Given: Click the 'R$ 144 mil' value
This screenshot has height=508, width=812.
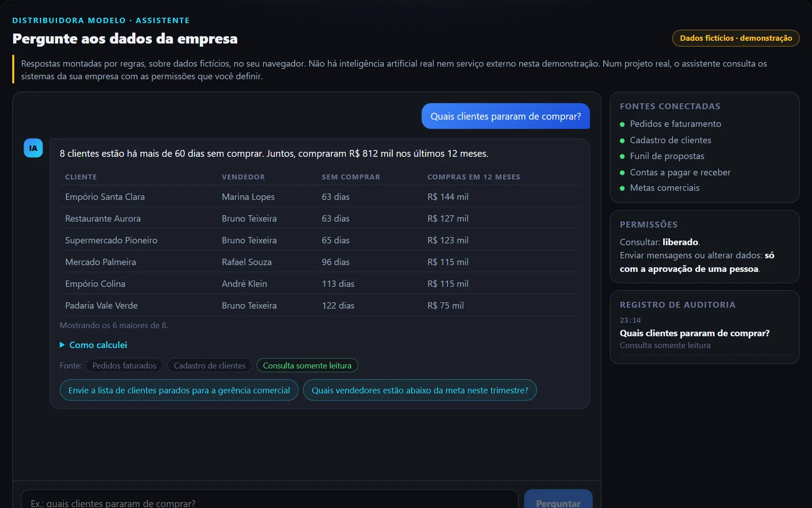Looking at the screenshot, I should (x=448, y=197).
